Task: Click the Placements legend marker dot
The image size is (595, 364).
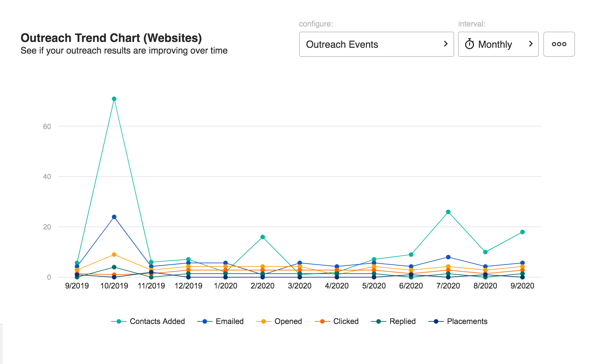Action: click(x=436, y=321)
